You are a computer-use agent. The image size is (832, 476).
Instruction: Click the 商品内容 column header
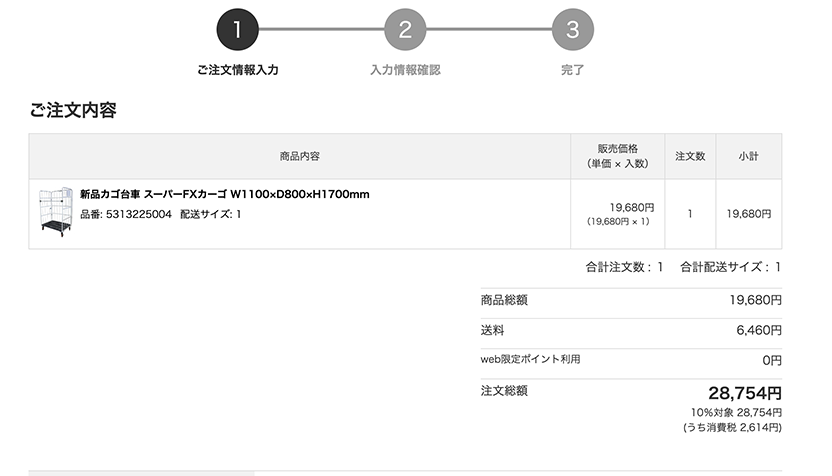click(x=300, y=156)
